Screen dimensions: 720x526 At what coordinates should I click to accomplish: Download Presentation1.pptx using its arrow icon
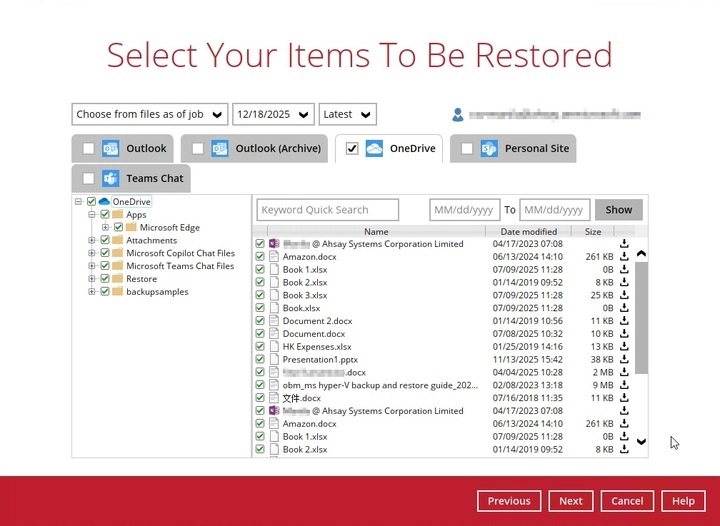click(x=624, y=359)
